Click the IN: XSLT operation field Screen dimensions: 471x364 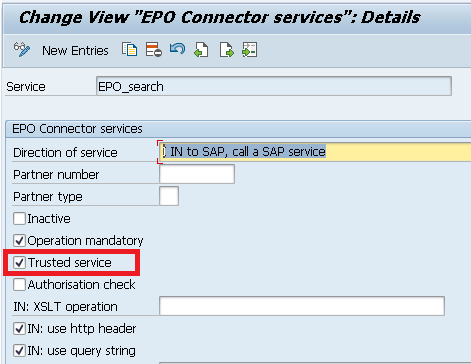pyautogui.click(x=302, y=306)
